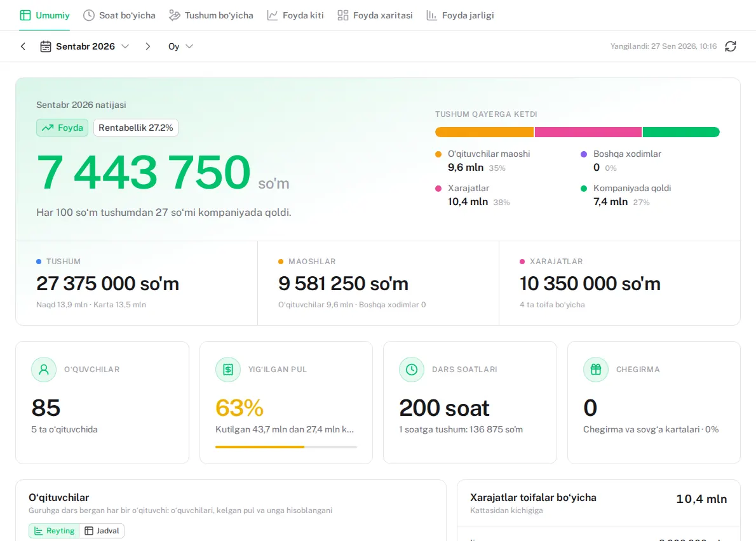Click the 5 ta o'qituvchida text
Screen dimensions: 756x541
coord(64,429)
